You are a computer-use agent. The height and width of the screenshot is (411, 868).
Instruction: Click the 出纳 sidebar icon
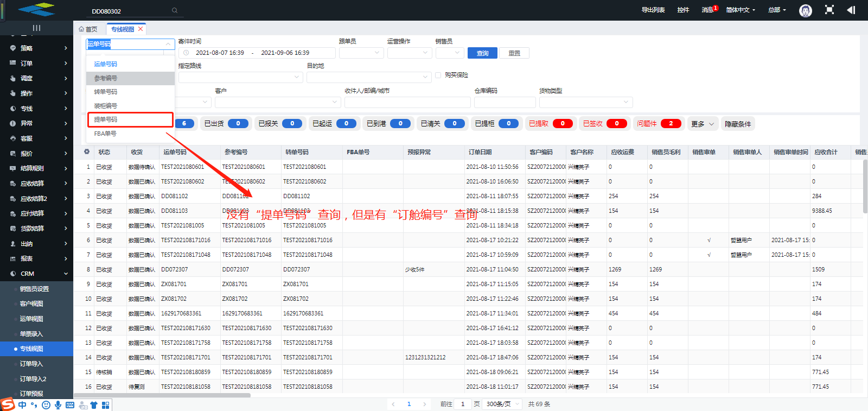pyautogui.click(x=13, y=243)
